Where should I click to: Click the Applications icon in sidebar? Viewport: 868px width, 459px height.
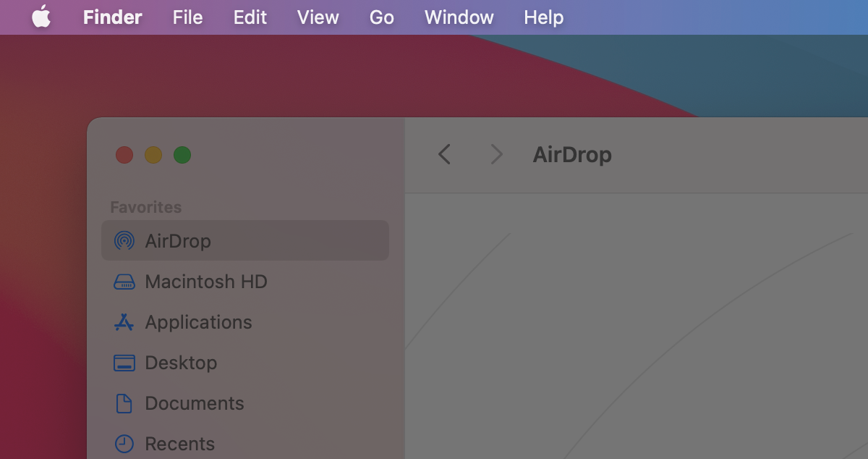124,322
